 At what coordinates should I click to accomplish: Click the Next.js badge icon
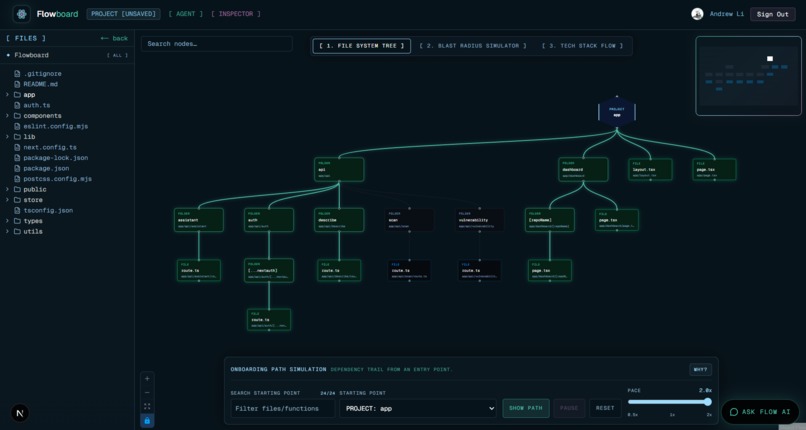click(x=20, y=413)
